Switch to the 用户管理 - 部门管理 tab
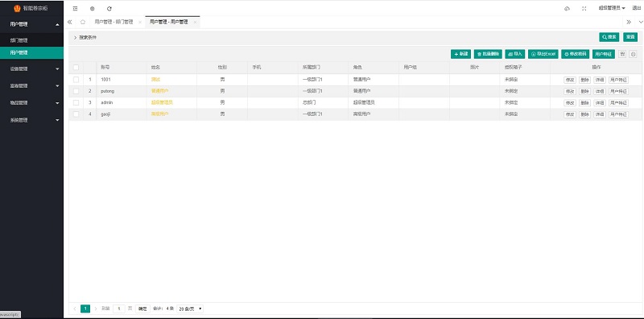 pyautogui.click(x=114, y=23)
